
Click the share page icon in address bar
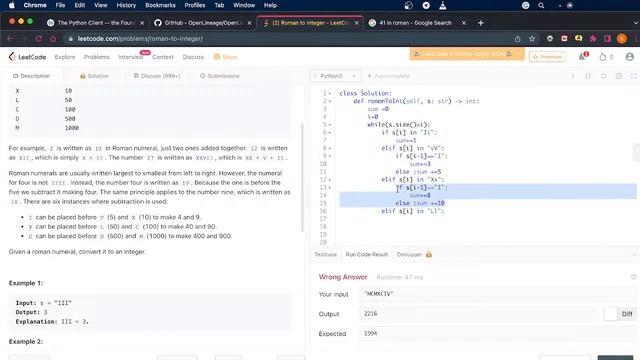(x=517, y=39)
